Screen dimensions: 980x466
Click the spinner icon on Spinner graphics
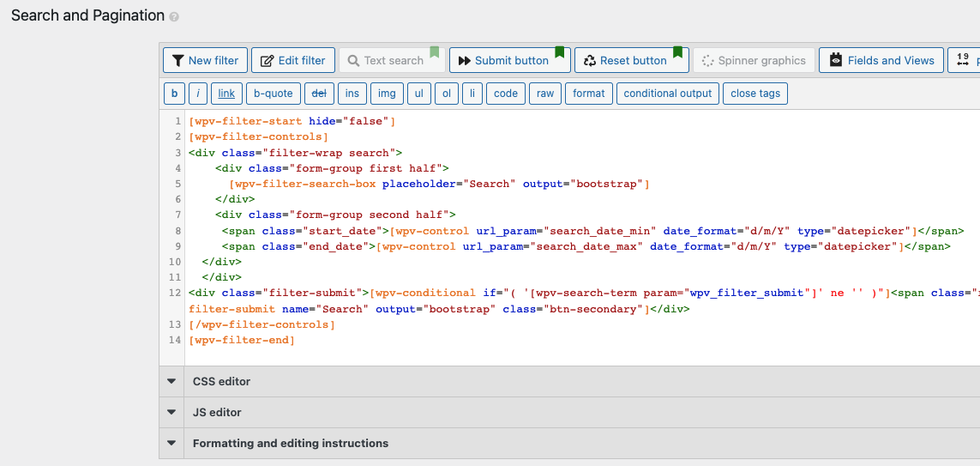(707, 61)
